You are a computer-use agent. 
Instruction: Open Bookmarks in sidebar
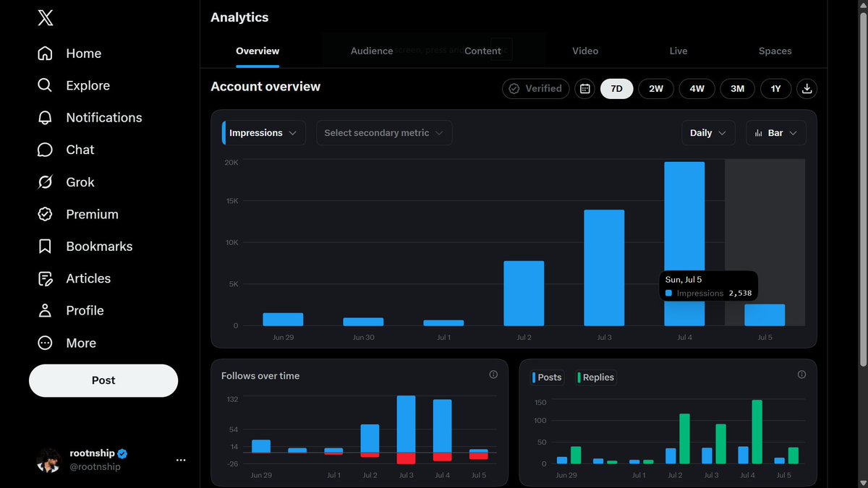(x=85, y=247)
